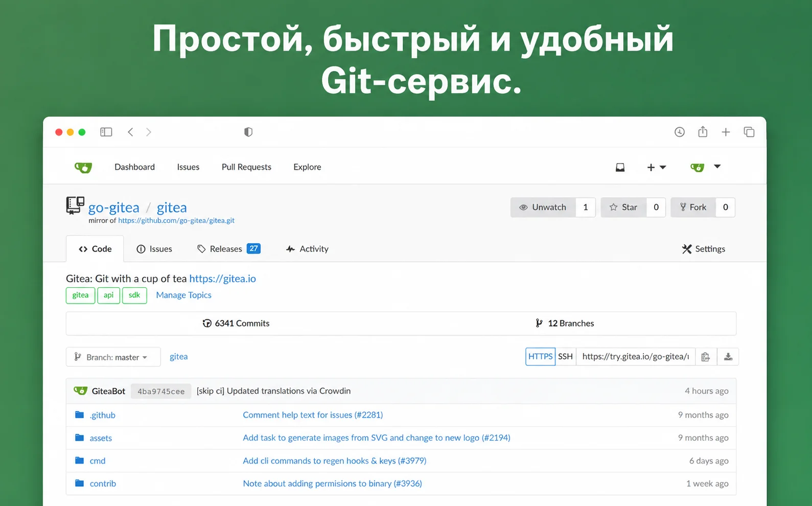The width and height of the screenshot is (812, 506).
Task: Click the cmd folder icon
Action: 79,461
